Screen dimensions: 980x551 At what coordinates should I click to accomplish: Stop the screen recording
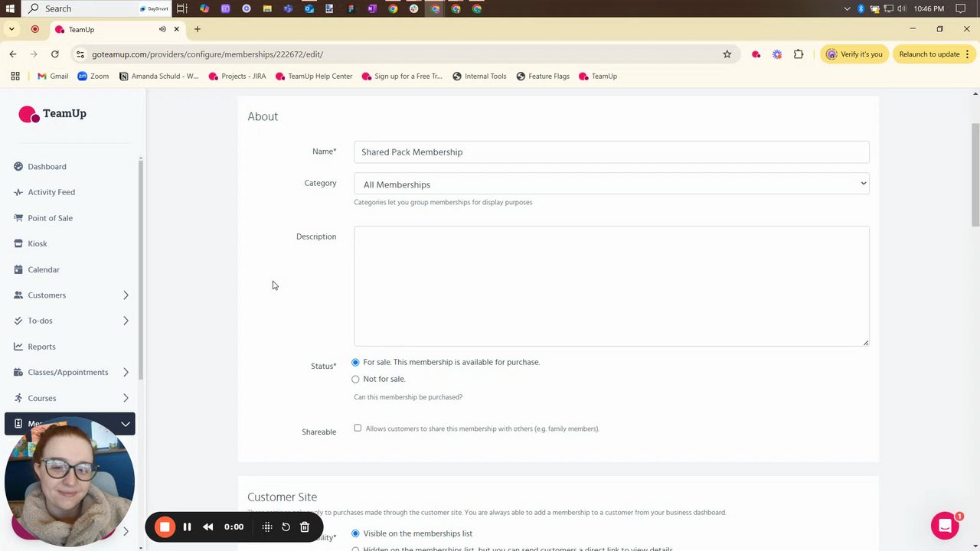165,527
